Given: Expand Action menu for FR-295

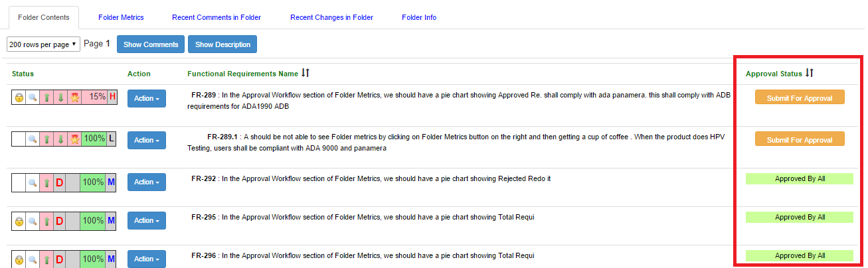Looking at the screenshot, I should point(147,220).
